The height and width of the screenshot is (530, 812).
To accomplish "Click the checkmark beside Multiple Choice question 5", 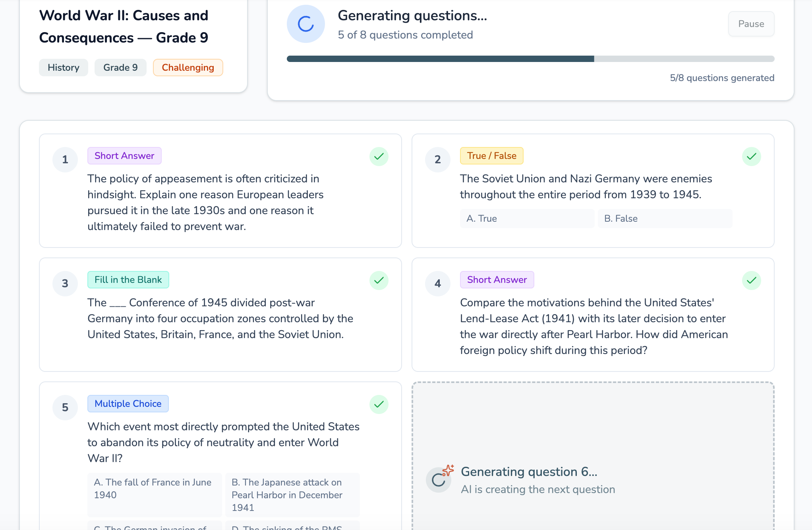I will tap(379, 404).
